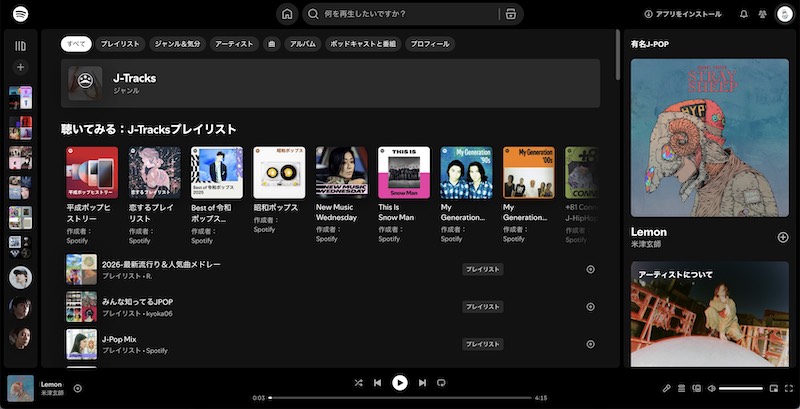This screenshot has width=800, height=409.
Task: Open 2026-最新流行り&人気曲メドレー playlist row
Action: coord(330,269)
